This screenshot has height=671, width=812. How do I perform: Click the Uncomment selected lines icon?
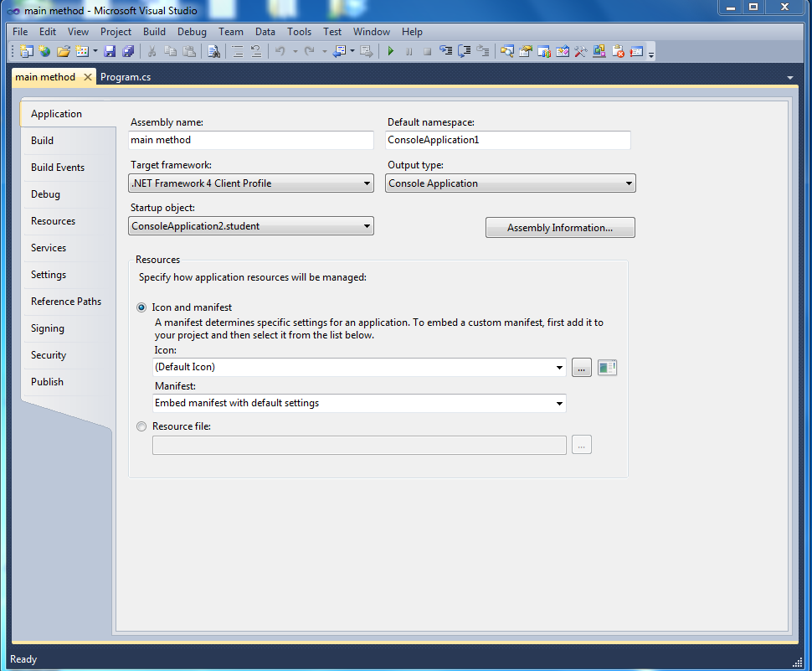coord(256,51)
